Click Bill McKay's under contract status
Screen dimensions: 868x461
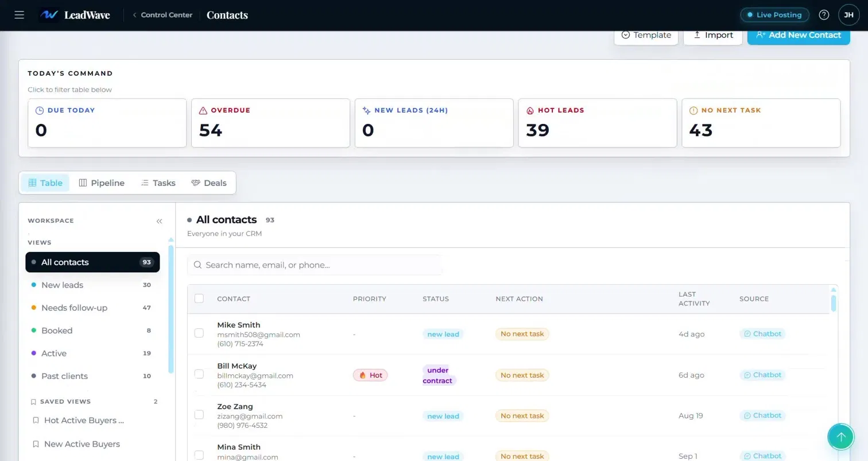point(439,375)
